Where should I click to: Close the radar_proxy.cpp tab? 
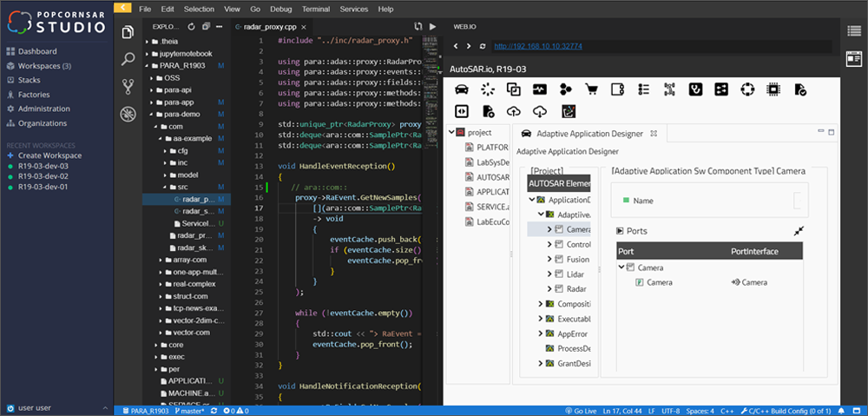(x=304, y=26)
